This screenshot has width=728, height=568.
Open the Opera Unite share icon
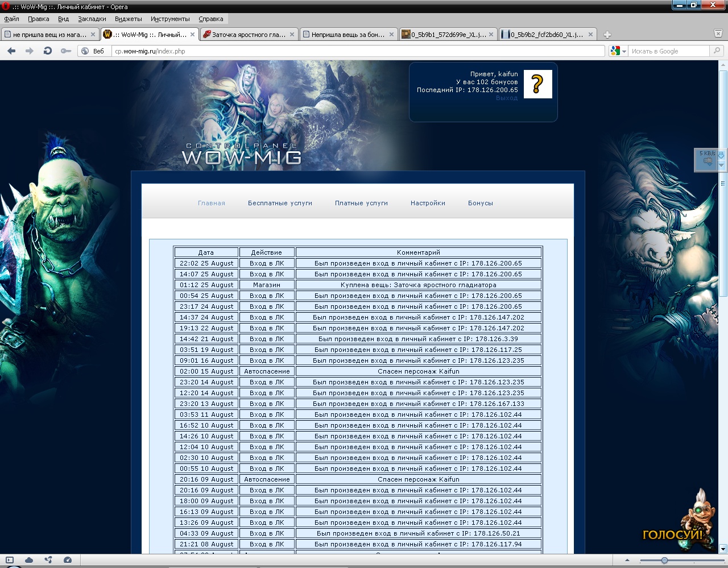pos(48,560)
